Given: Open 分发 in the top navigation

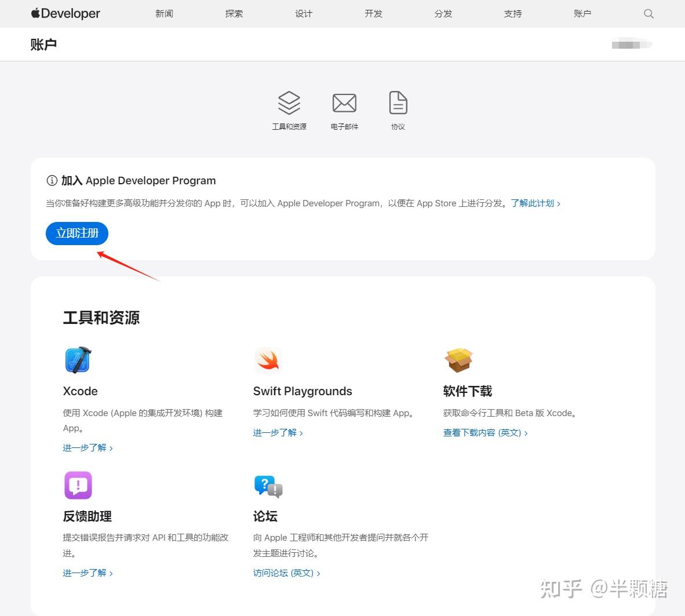Looking at the screenshot, I should tap(443, 14).
